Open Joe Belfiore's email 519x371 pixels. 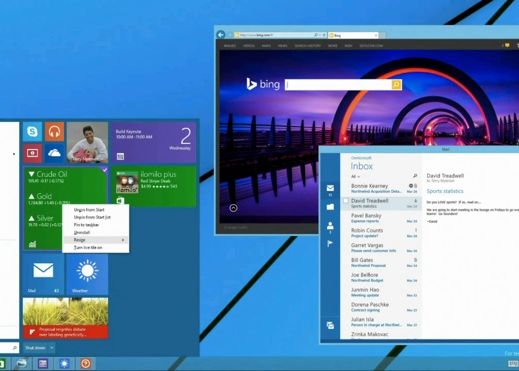coord(380,277)
